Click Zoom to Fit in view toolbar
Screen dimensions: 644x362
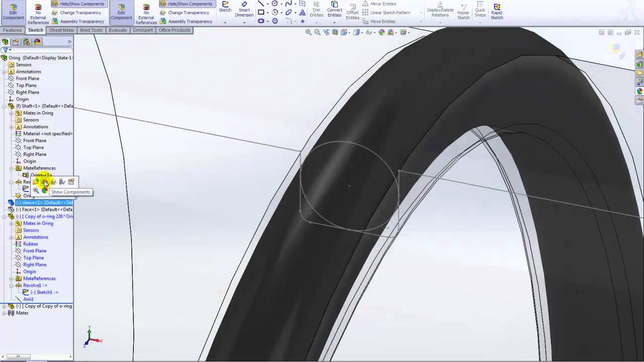[x=309, y=32]
